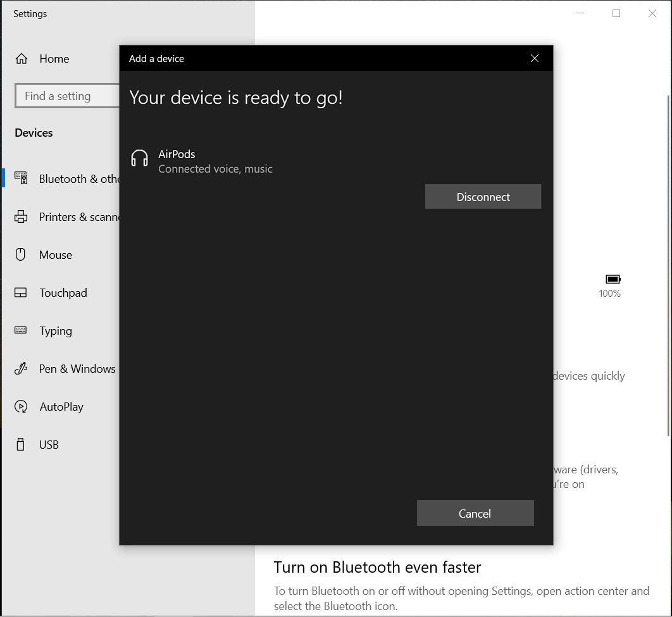Click the Settings page vertical scrollbar
Viewport: 672px width, 617px height.
pos(668,266)
